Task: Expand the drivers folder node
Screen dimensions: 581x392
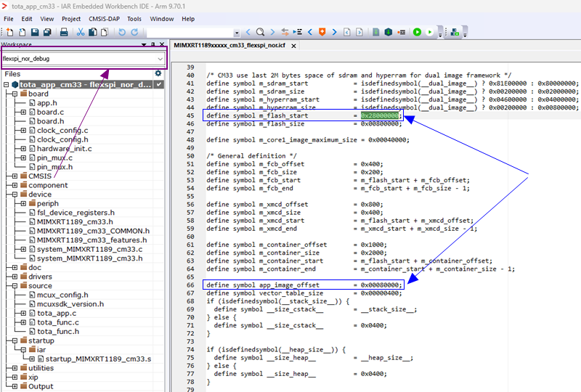Action: pos(14,277)
